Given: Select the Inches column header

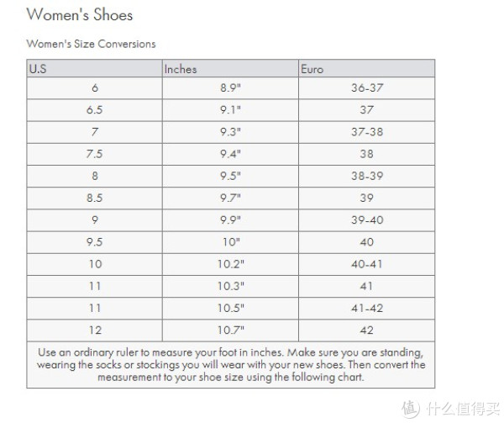Looking at the screenshot, I should pyautogui.click(x=230, y=68).
